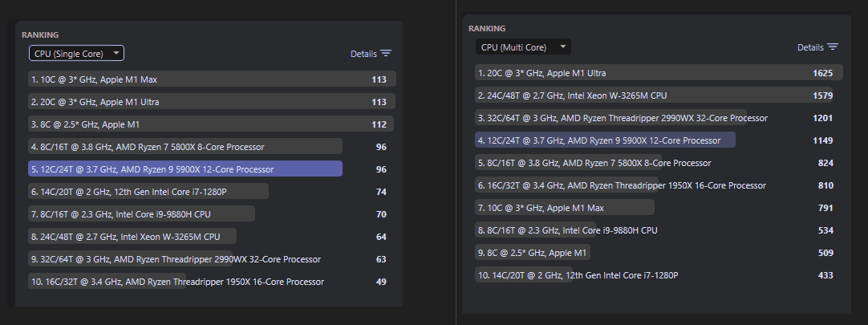This screenshot has height=325, width=868.
Task: Select highlighted Ryzen 9 5900X multi core row
Action: coord(659,140)
